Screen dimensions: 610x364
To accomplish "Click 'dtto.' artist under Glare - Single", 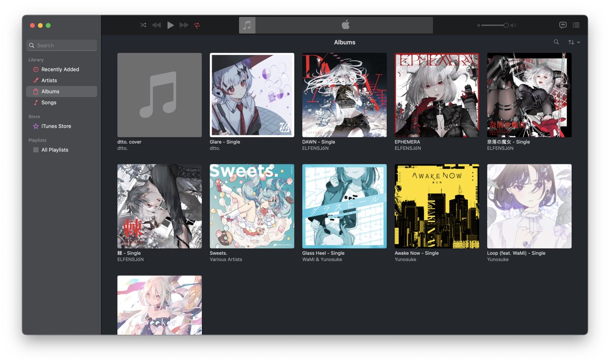I will pos(215,148).
